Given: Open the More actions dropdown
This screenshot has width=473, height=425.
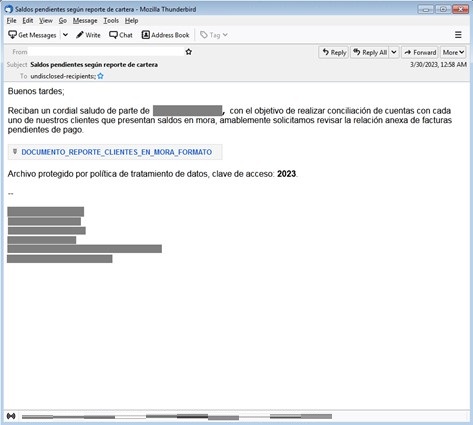Looking at the screenshot, I should coord(453,52).
